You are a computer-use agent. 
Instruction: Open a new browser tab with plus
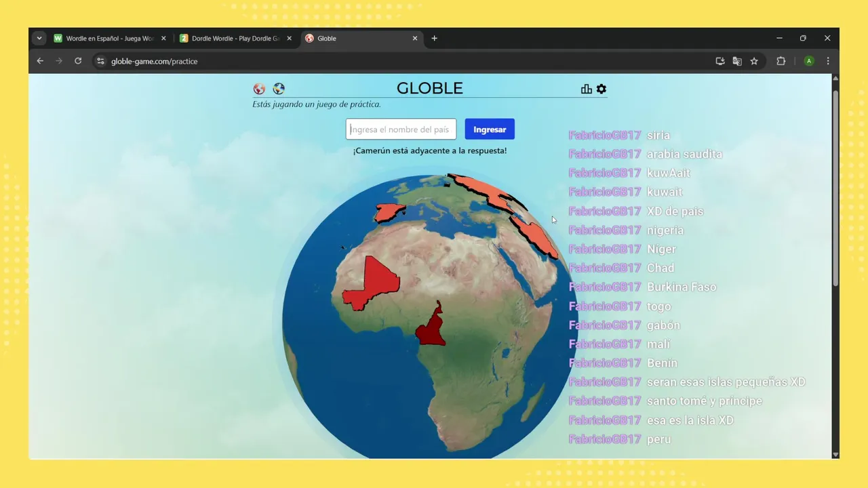435,39
